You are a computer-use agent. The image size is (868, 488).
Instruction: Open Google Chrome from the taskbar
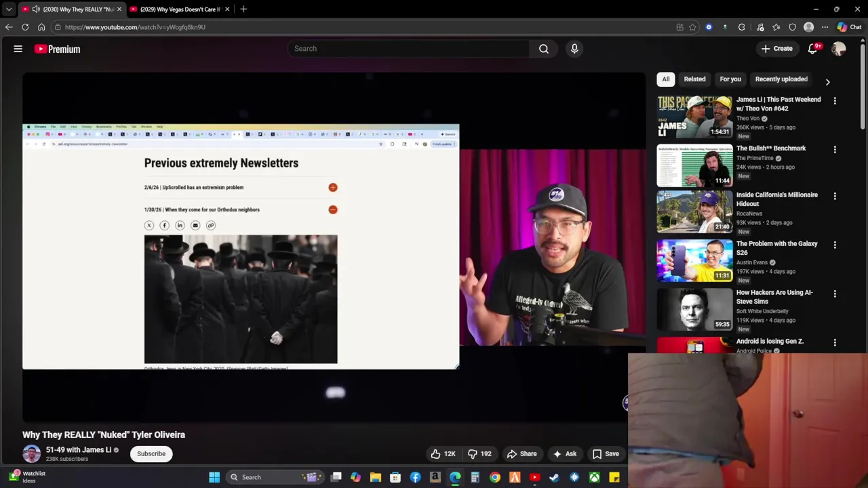pyautogui.click(x=495, y=477)
